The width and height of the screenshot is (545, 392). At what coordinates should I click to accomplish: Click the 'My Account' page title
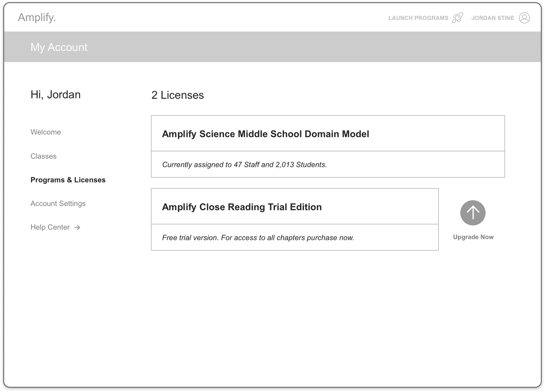[59, 47]
